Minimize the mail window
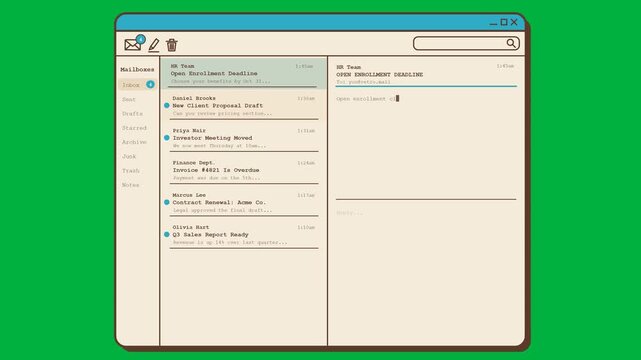The height and width of the screenshot is (360, 641). (493, 24)
